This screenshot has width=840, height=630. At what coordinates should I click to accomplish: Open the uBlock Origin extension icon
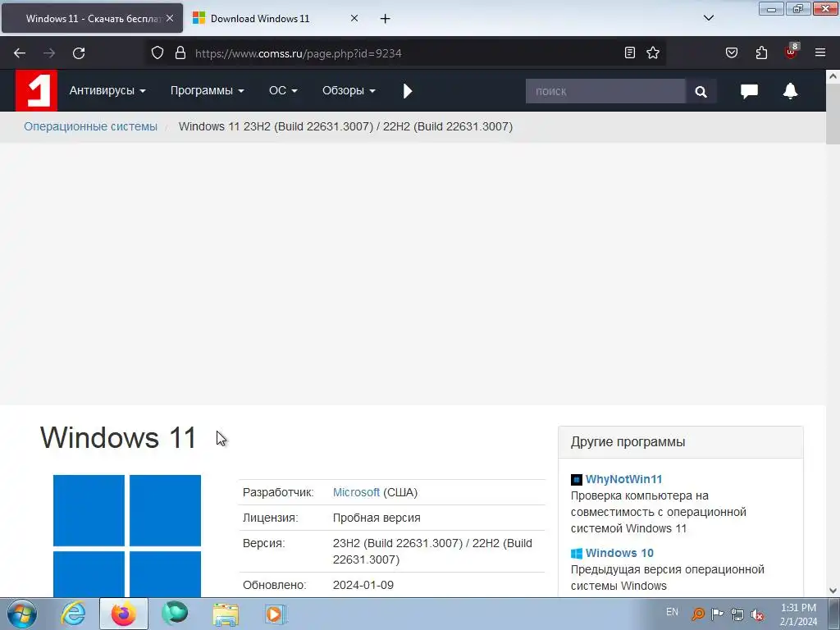tap(792, 52)
